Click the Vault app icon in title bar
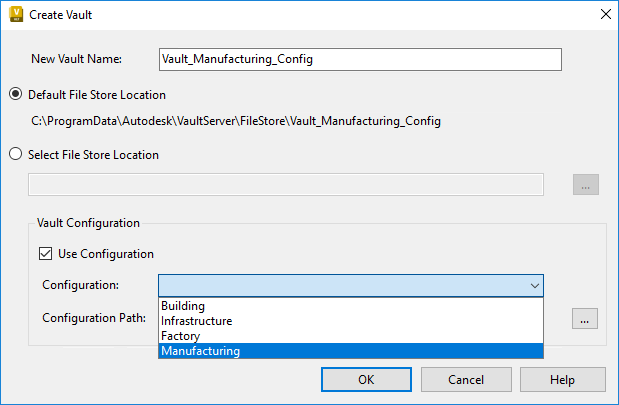The image size is (619, 405). [15, 14]
